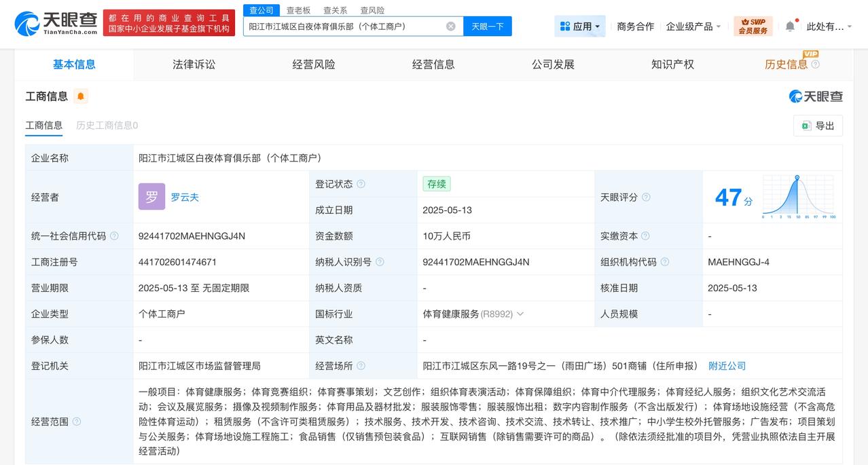Open the notification bell in the top right
Screen dimensions: 868x465
pos(789,25)
